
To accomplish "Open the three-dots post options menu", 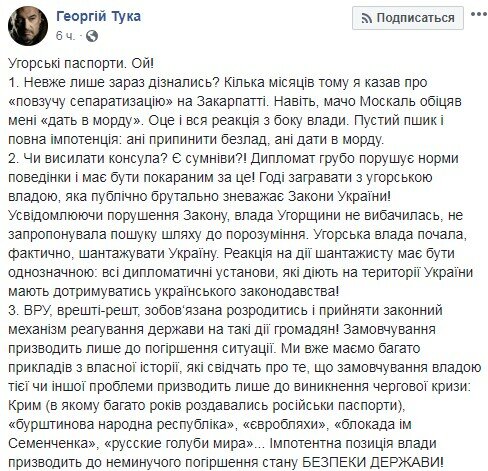I will (x=479, y=14).
